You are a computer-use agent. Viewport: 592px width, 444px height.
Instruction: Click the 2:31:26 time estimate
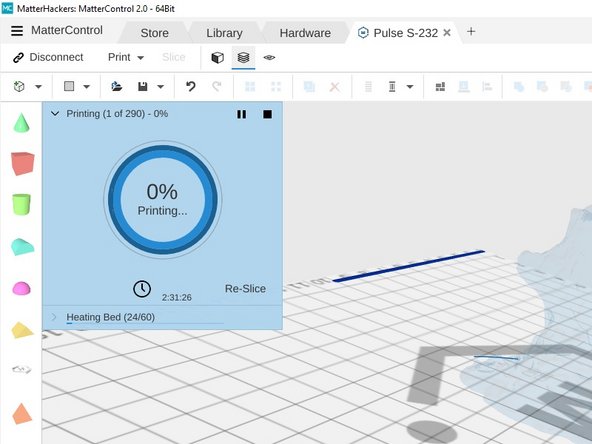click(177, 298)
